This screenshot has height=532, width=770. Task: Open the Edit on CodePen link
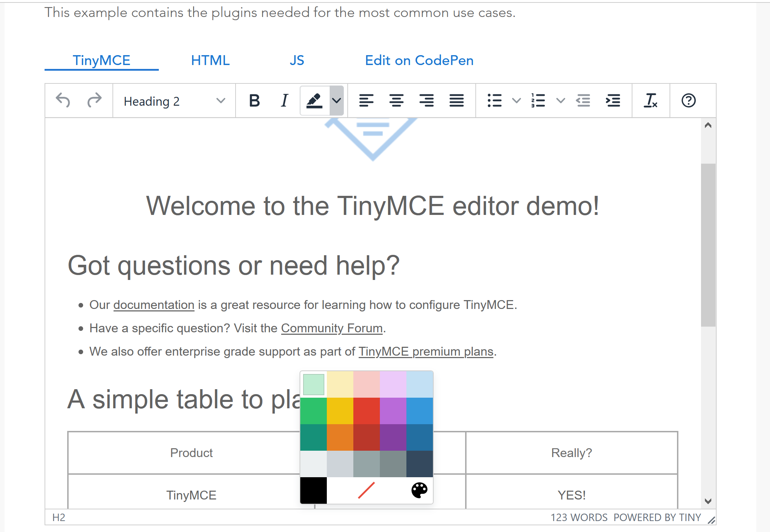pos(419,60)
